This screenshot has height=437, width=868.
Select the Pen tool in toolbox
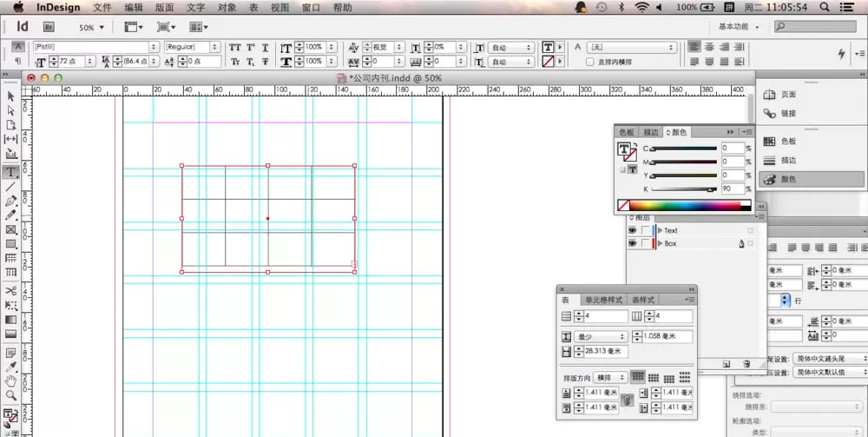pos(10,201)
